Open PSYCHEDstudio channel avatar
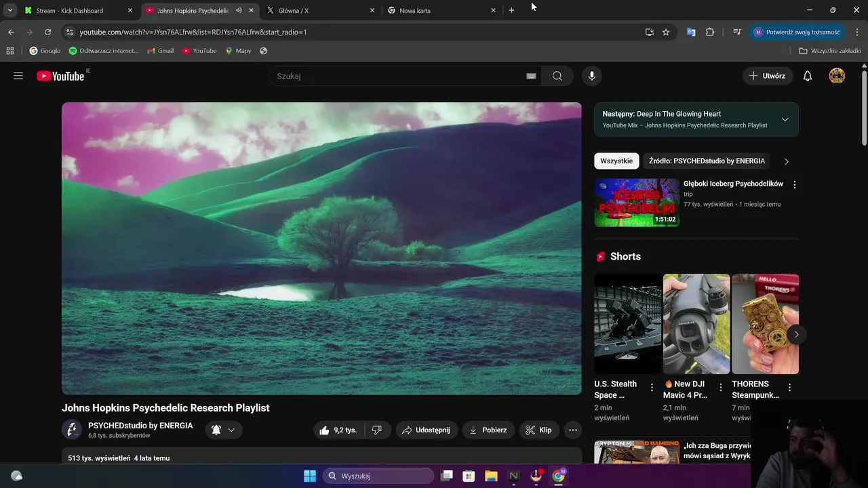Image resolution: width=868 pixels, height=488 pixels. tap(72, 430)
